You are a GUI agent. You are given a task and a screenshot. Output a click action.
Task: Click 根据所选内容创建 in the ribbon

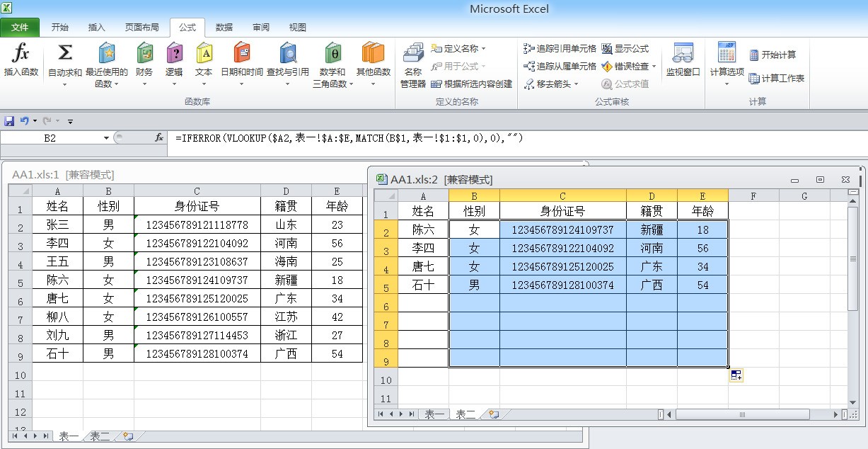[472, 84]
